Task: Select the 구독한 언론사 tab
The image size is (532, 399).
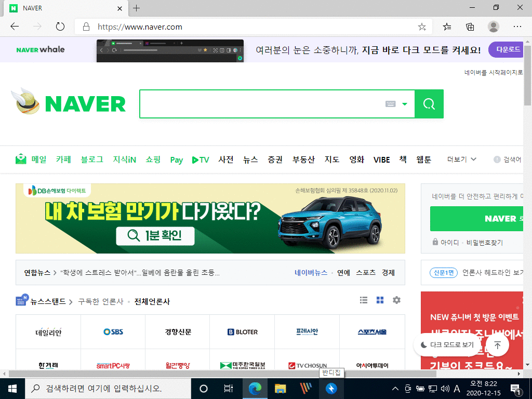Action: click(101, 302)
